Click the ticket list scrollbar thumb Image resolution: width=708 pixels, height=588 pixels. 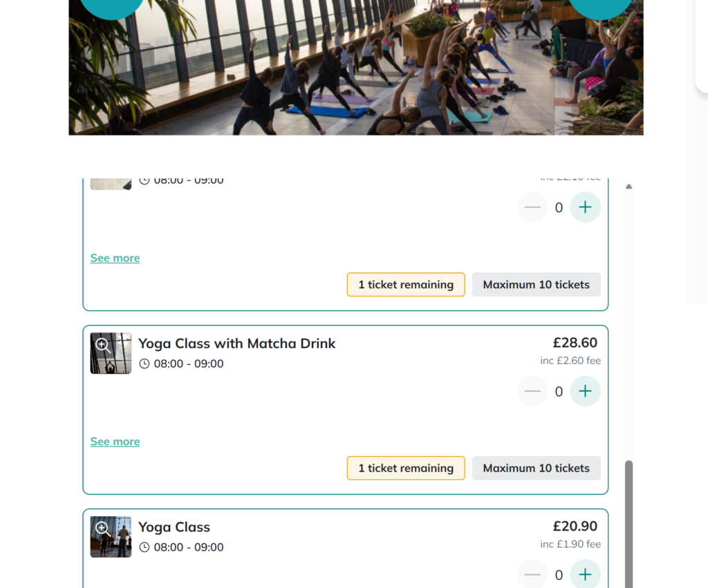628,524
